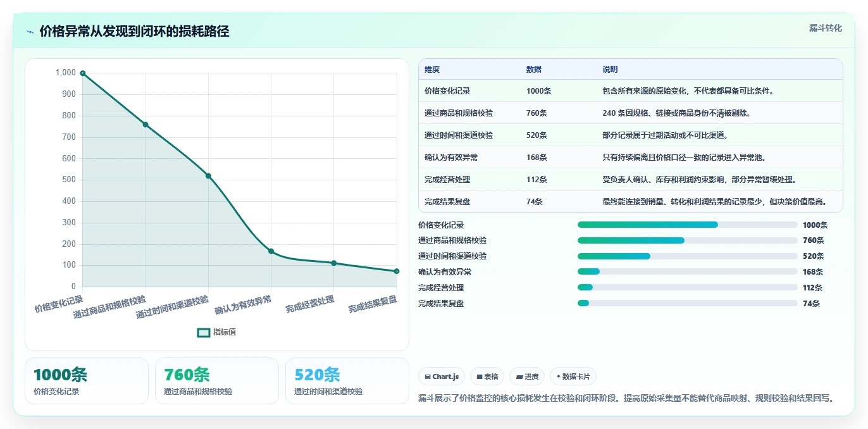Click the 数据卡片 chip
This screenshot has width=868, height=429.
coord(573,376)
